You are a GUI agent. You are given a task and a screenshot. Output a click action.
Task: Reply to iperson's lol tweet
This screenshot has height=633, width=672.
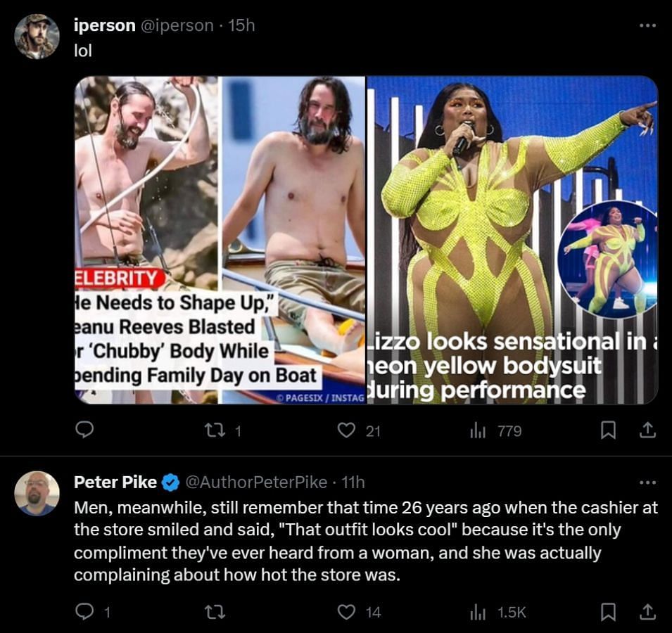(84, 430)
